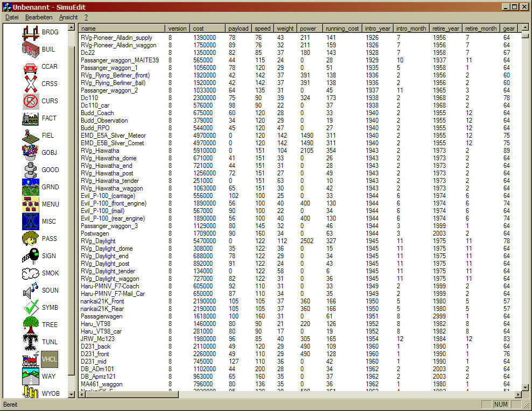
Task: Open the WAY category icon
Action: pyautogui.click(x=31, y=377)
